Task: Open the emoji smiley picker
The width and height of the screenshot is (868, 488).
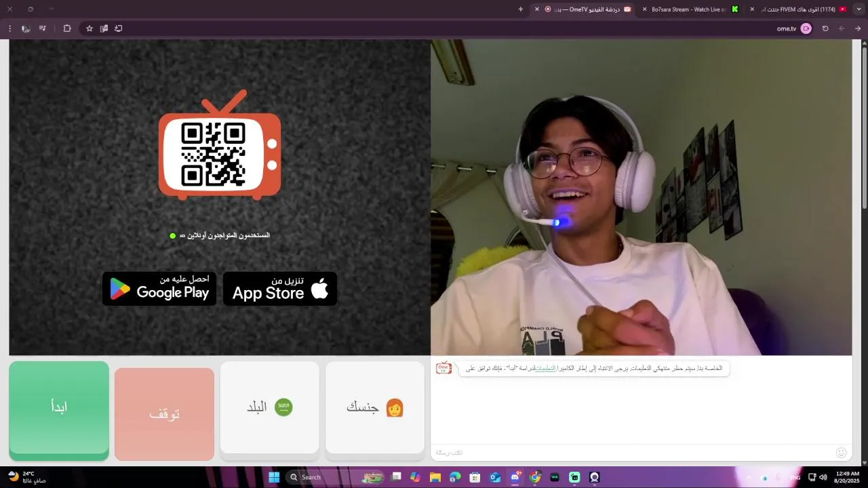Action: pos(842,453)
